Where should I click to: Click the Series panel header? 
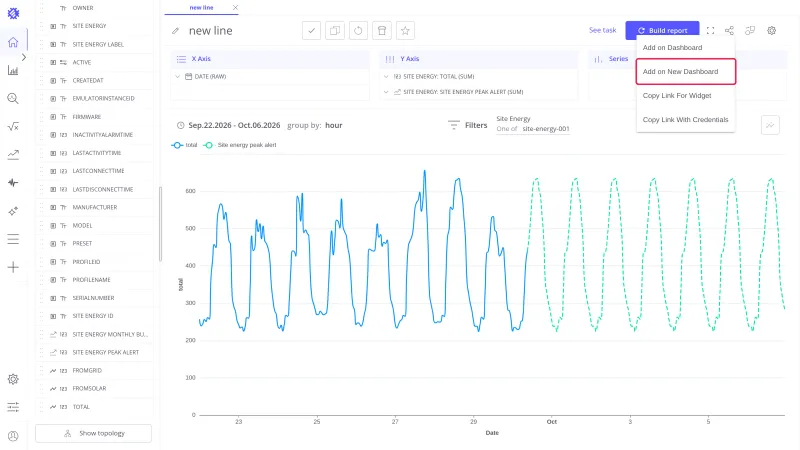point(618,59)
